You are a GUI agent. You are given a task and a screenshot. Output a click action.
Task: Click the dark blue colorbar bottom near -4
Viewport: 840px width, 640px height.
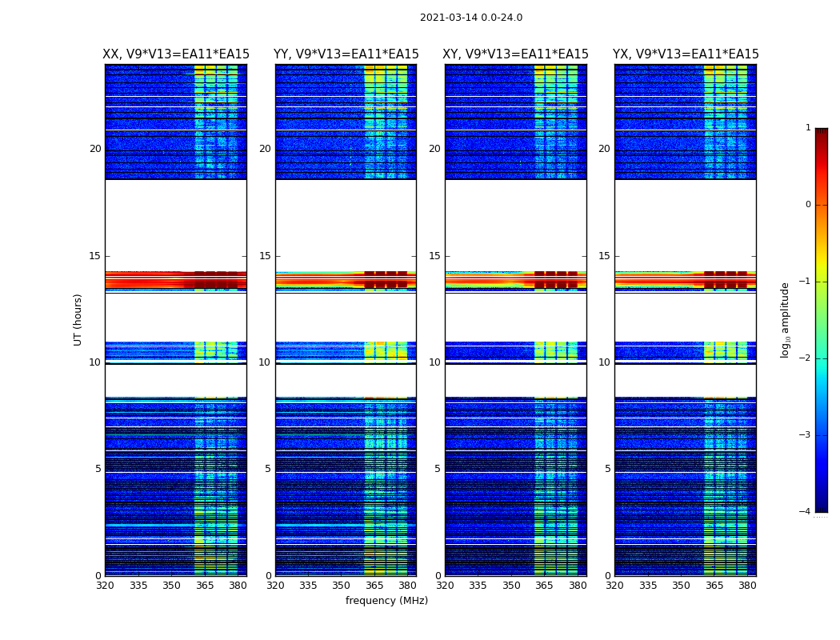pos(822,506)
